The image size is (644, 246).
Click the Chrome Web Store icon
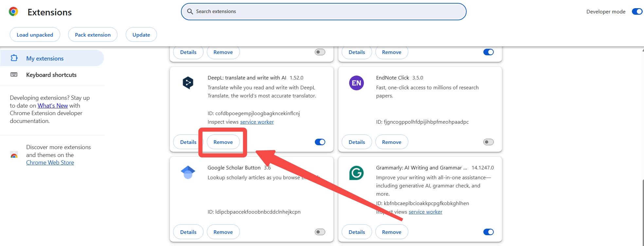click(x=14, y=155)
